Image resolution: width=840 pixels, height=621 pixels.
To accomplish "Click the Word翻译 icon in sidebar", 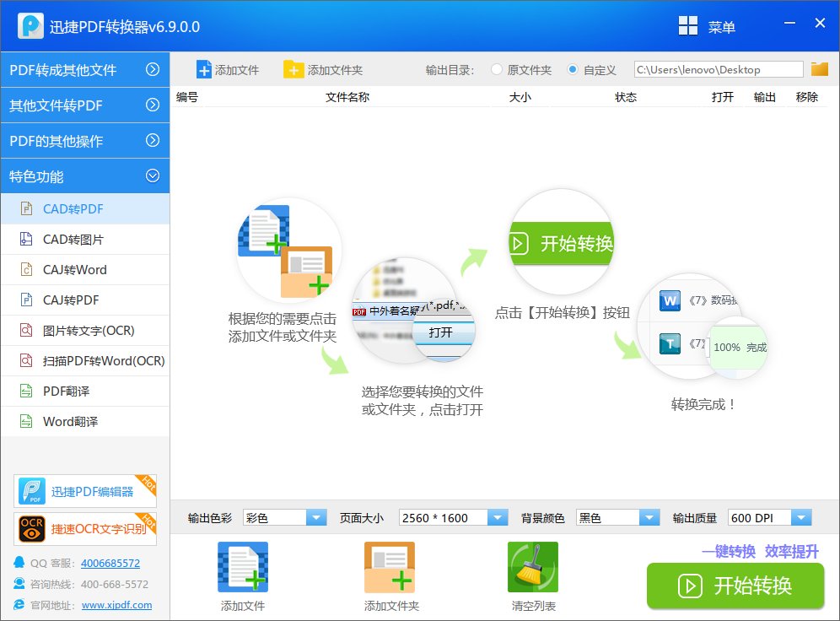I will (x=26, y=421).
